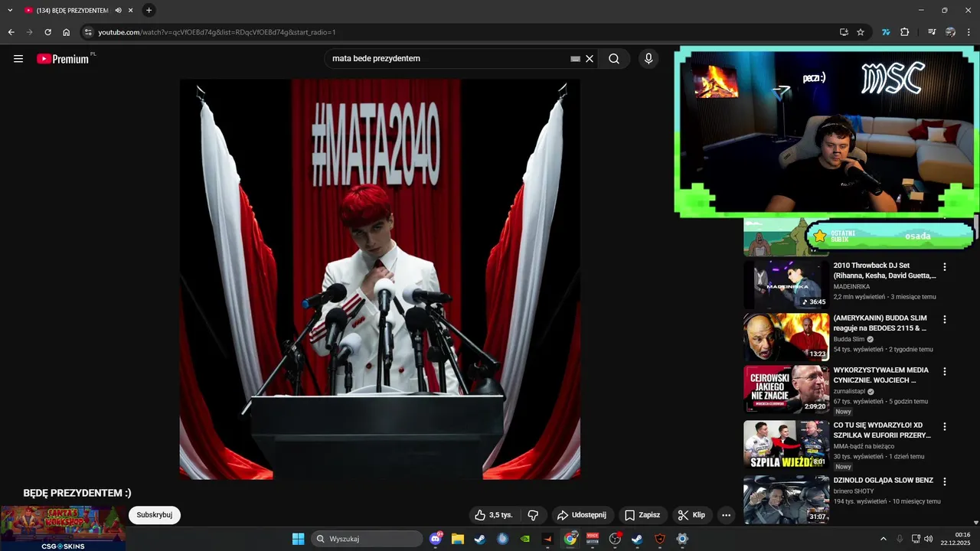
Task: Show hidden system tray icons chevron
Action: click(884, 539)
